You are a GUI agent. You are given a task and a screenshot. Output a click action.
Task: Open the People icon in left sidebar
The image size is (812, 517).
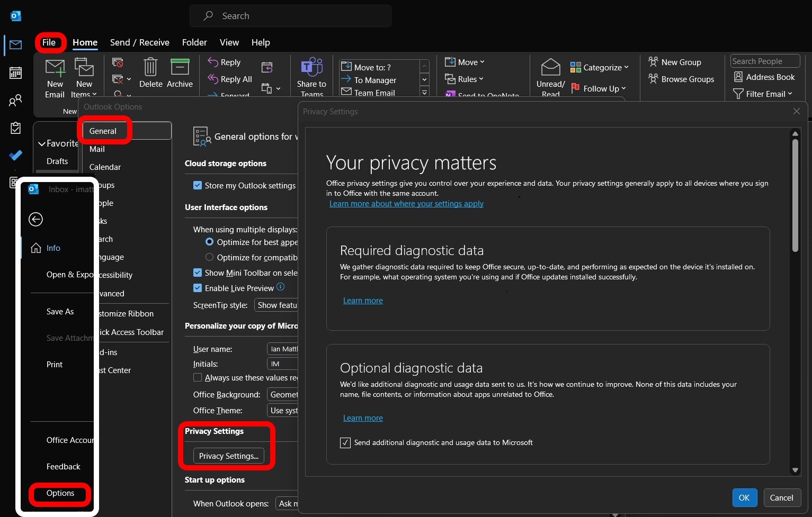tap(15, 100)
